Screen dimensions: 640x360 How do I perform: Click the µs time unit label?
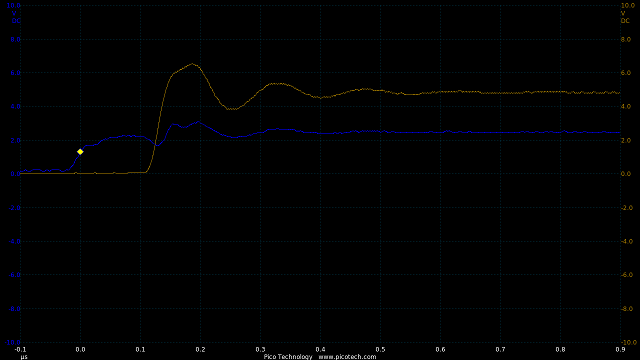point(24,357)
